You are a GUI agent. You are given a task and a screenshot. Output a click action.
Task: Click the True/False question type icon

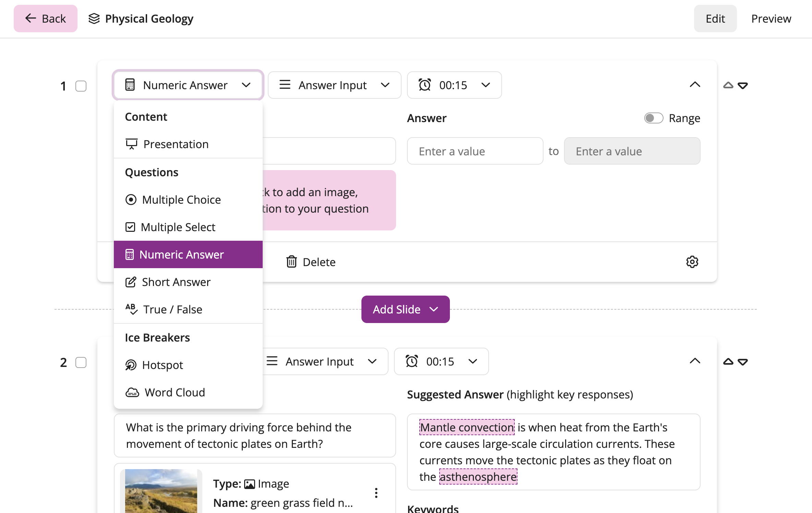[131, 308]
